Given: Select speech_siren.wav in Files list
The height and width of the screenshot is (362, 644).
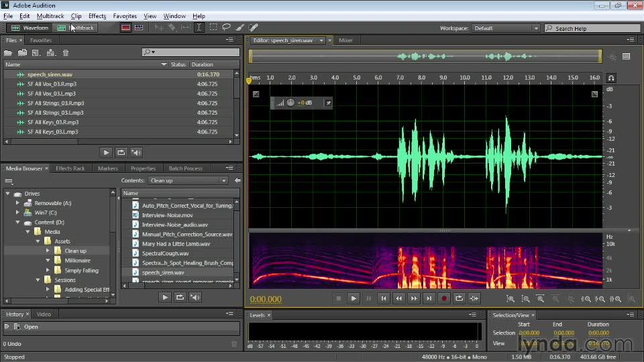Looking at the screenshot, I should tap(118, 74).
